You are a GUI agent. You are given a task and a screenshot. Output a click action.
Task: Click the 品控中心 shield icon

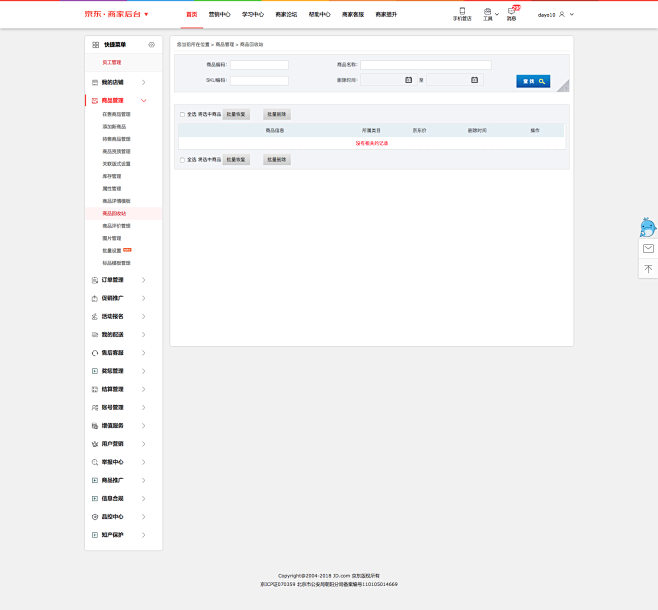coord(95,517)
